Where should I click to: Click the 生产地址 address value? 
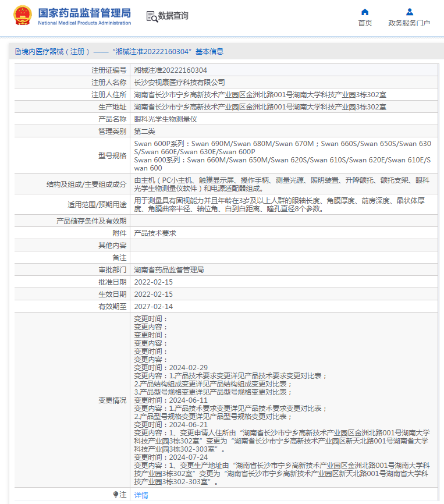click(260, 107)
